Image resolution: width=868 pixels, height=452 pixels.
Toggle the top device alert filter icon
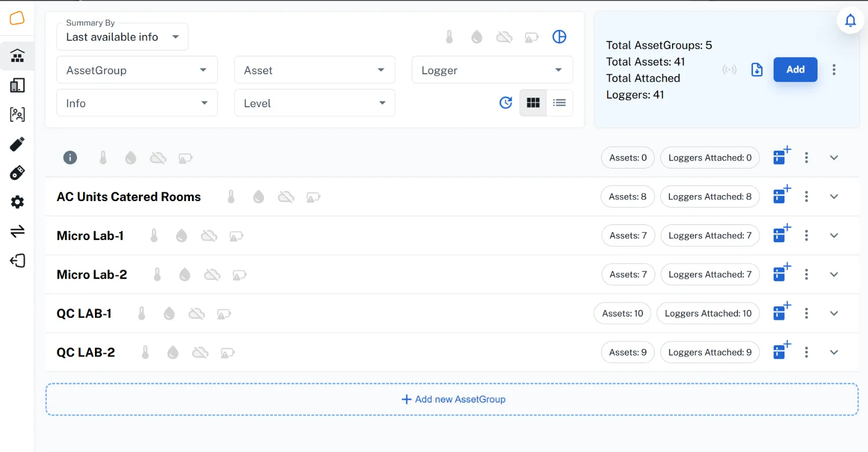tap(532, 37)
